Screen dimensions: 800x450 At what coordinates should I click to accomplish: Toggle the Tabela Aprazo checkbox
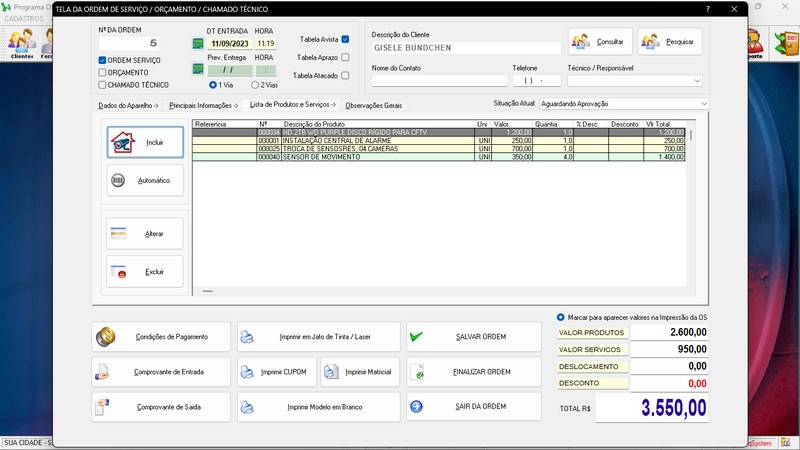pyautogui.click(x=345, y=57)
